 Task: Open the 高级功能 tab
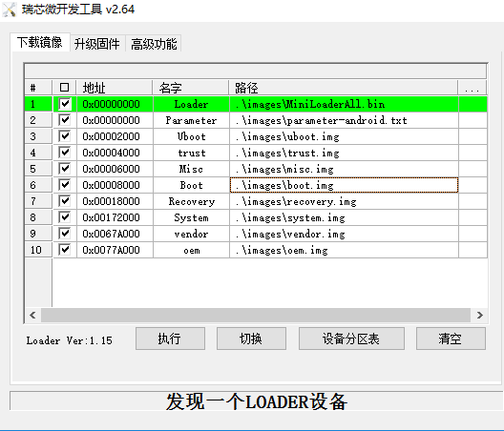click(x=154, y=44)
